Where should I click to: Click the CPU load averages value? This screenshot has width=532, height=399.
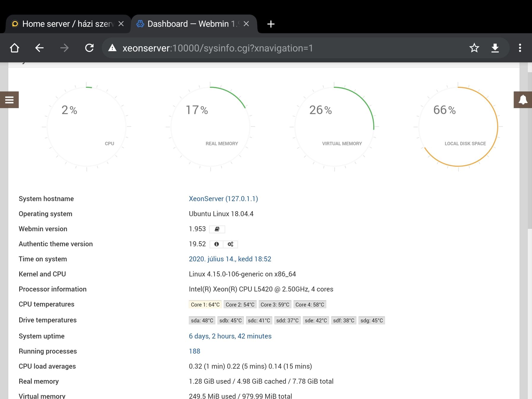(x=250, y=366)
